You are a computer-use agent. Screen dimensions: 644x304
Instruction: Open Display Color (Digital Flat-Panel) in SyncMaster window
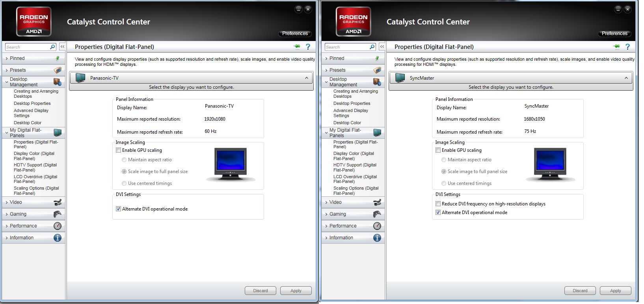click(x=354, y=156)
